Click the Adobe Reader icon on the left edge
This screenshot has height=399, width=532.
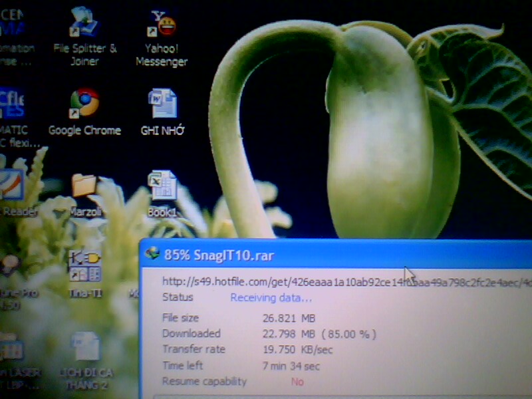tap(11, 186)
